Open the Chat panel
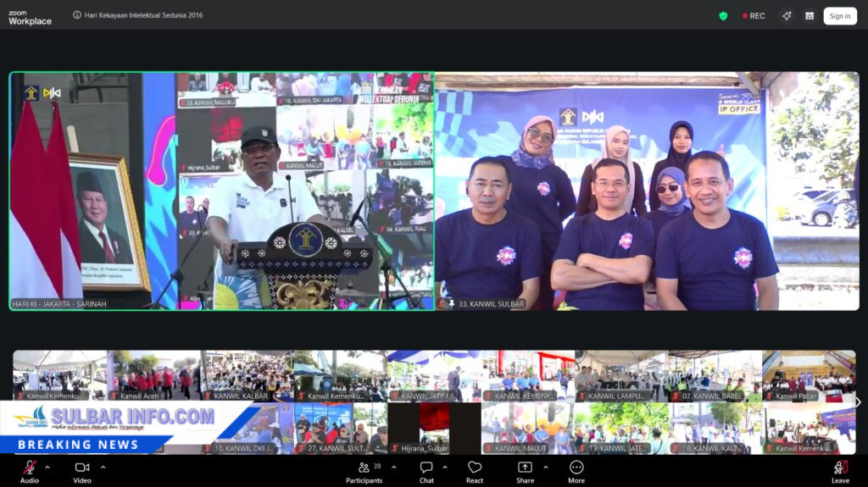Screen dimensions: 868x487 426,468
